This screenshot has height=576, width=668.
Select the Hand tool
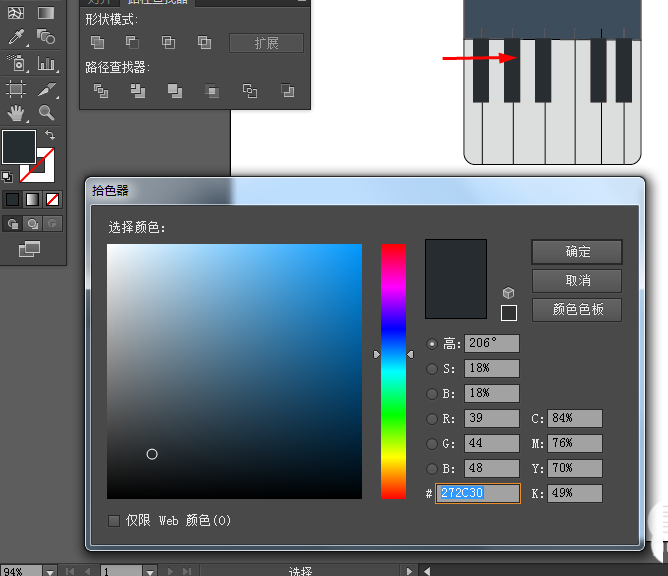16,113
